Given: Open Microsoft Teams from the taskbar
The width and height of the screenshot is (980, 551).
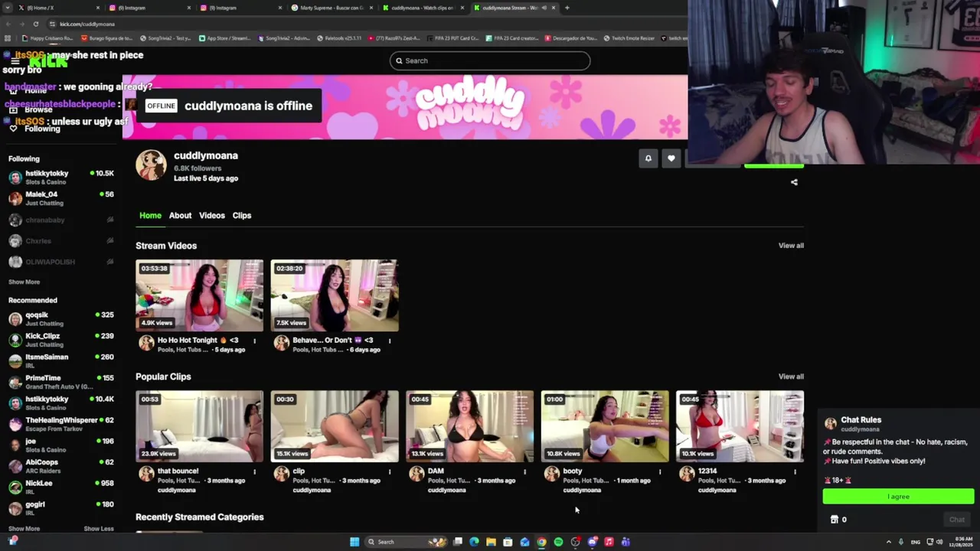Looking at the screenshot, I should (x=626, y=542).
